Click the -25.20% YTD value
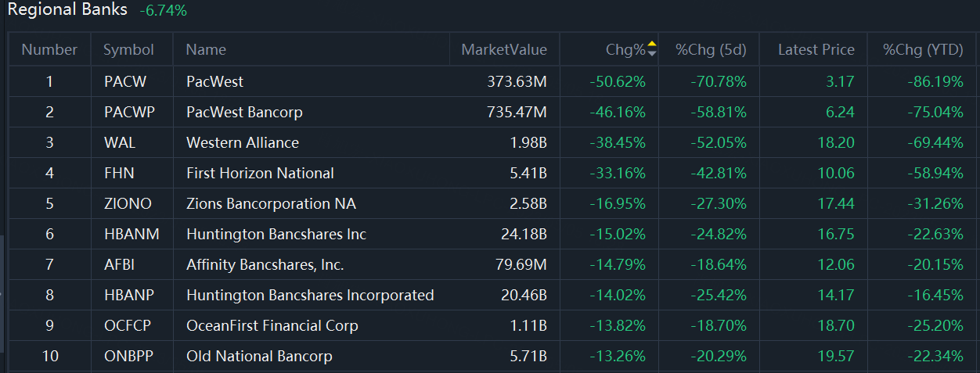This screenshot has width=980, height=373. click(x=935, y=325)
